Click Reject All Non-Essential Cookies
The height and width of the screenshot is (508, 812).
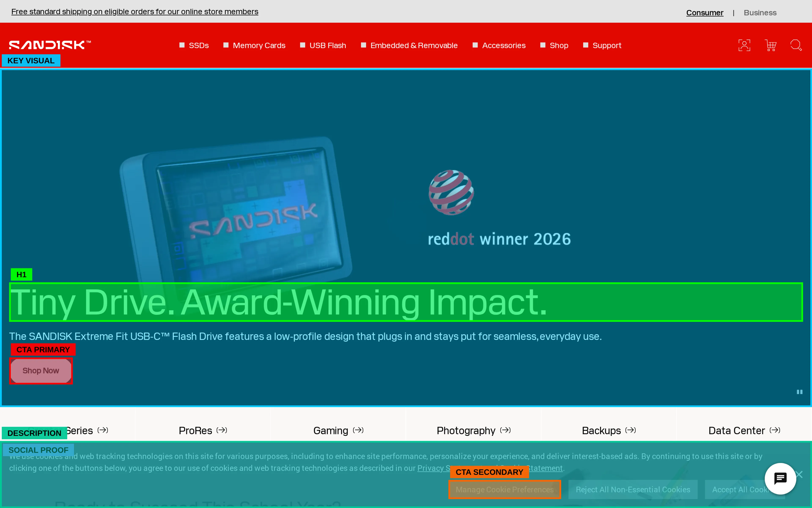pos(633,490)
